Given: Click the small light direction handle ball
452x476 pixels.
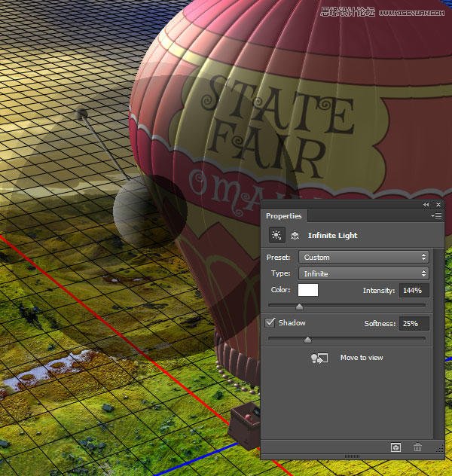Looking at the screenshot, I should coord(81,114).
